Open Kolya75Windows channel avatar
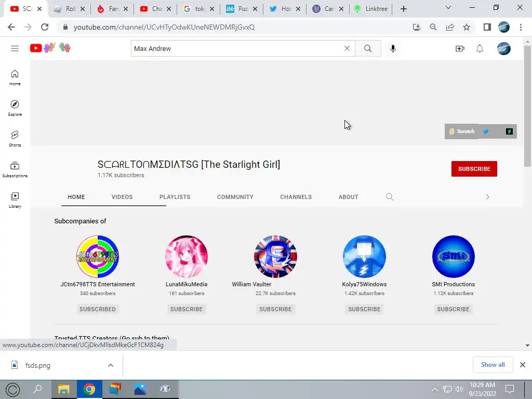Image resolution: width=532 pixels, height=399 pixels. point(364,257)
